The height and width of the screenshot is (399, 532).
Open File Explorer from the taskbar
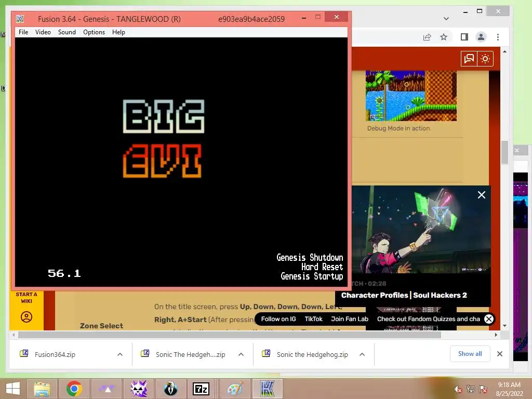tap(42, 389)
